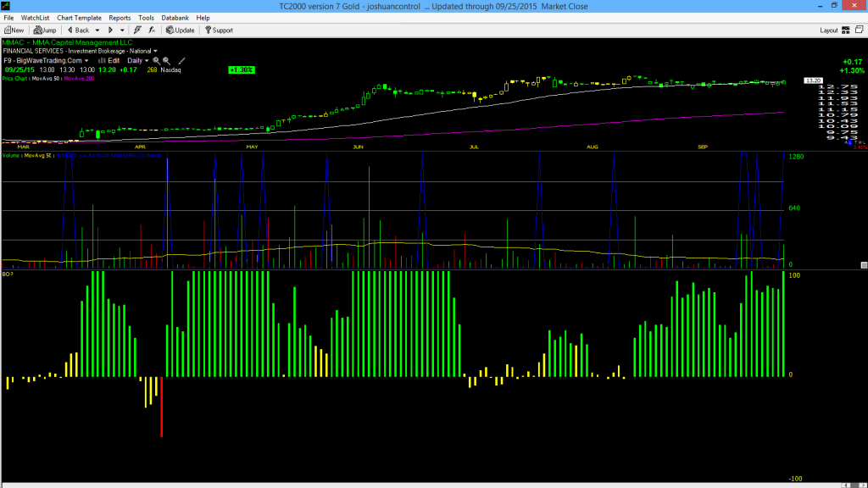Expand the Back history dropdown arrow

coord(97,30)
